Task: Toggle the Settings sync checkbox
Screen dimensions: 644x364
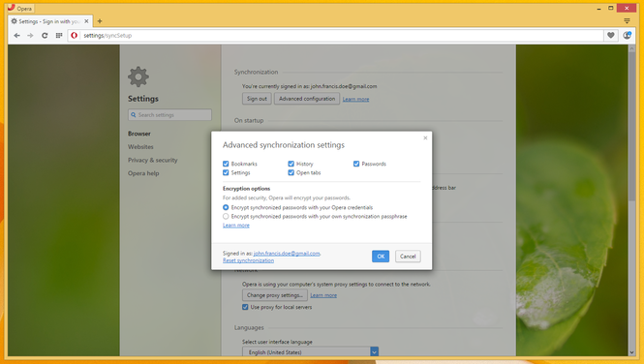Action: (226, 172)
